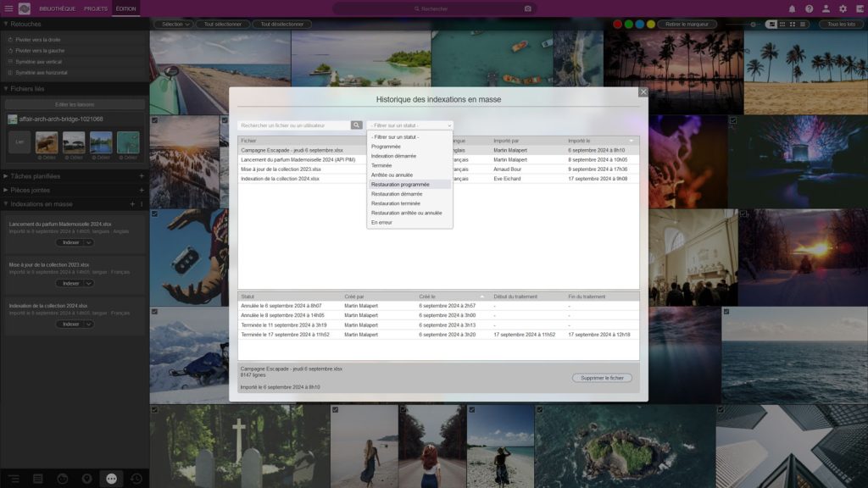Click Pivoter vers la droite icon
This screenshot has width=868, height=488.
point(10,40)
